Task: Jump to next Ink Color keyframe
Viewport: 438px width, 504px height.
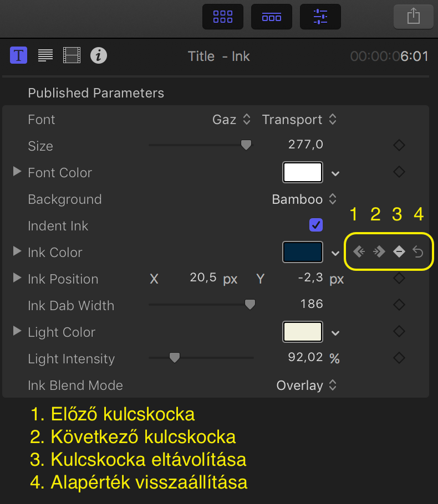Action: pyautogui.click(x=379, y=253)
